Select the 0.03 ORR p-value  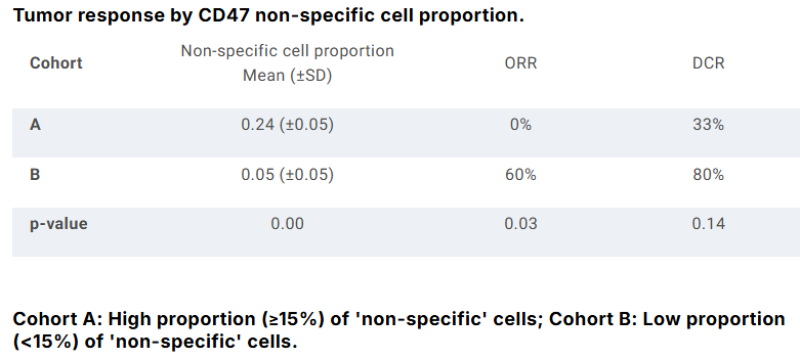point(520,224)
